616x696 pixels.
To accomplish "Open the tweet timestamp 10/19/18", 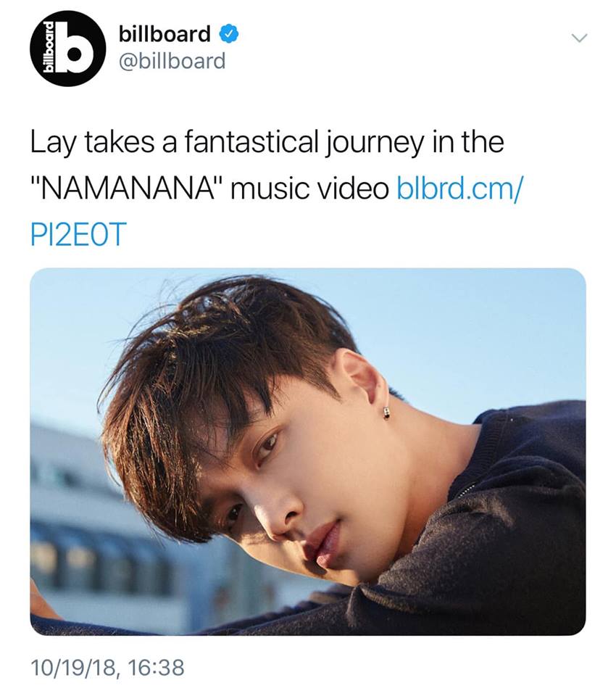I will coord(74,668).
